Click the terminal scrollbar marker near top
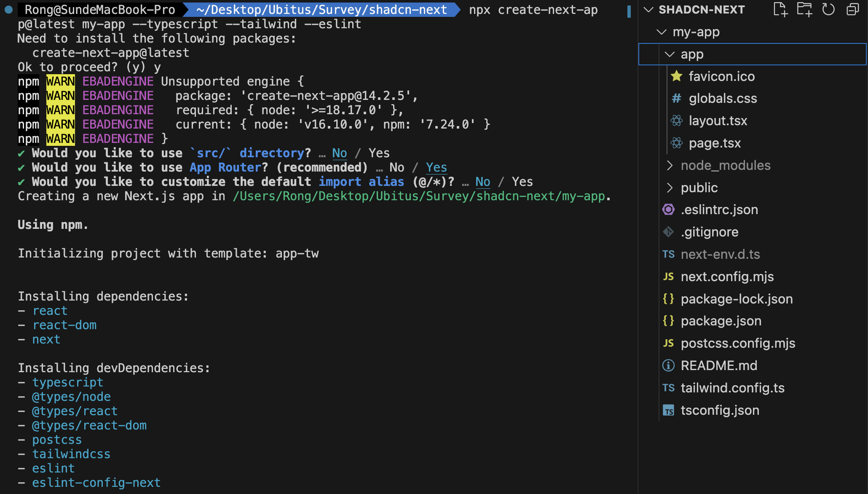Screen dimensions: 868x494 [629, 11]
